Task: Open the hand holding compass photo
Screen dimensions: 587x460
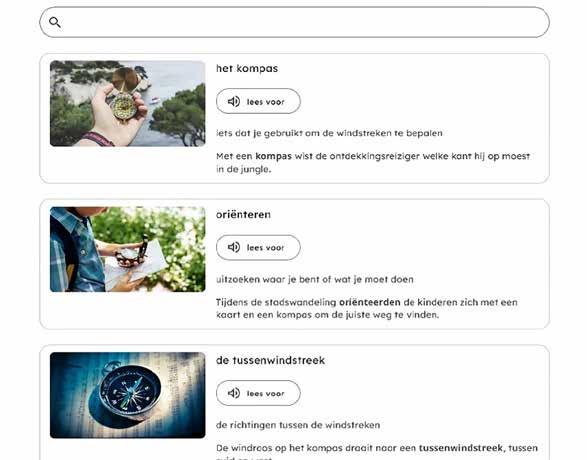Action: click(x=128, y=103)
